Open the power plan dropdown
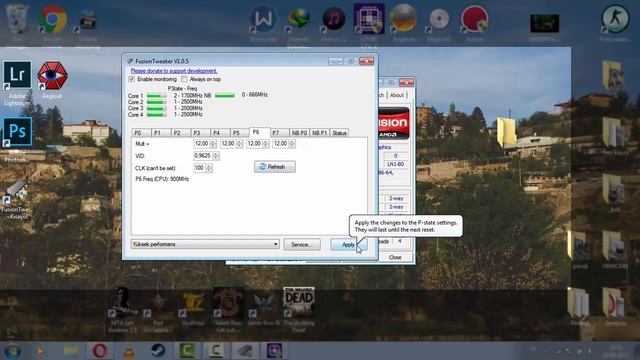This screenshot has height=360, width=640. 205,244
